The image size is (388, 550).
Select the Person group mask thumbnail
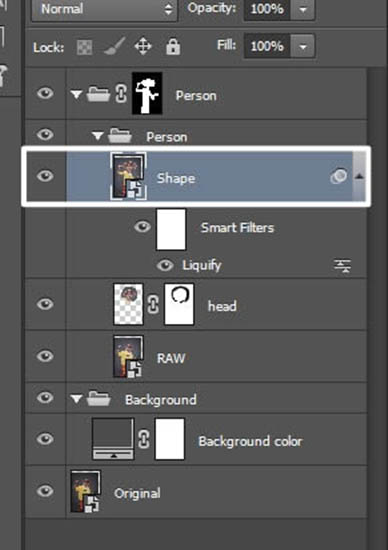pos(147,93)
